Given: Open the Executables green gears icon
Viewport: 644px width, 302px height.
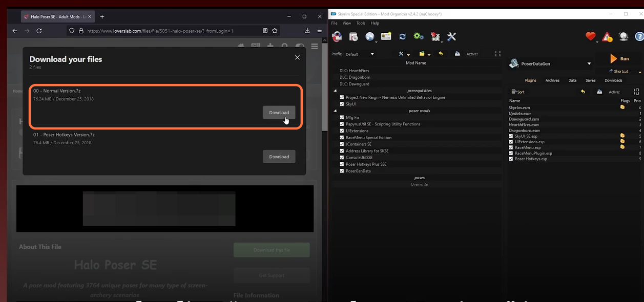Looking at the screenshot, I should coord(419,36).
